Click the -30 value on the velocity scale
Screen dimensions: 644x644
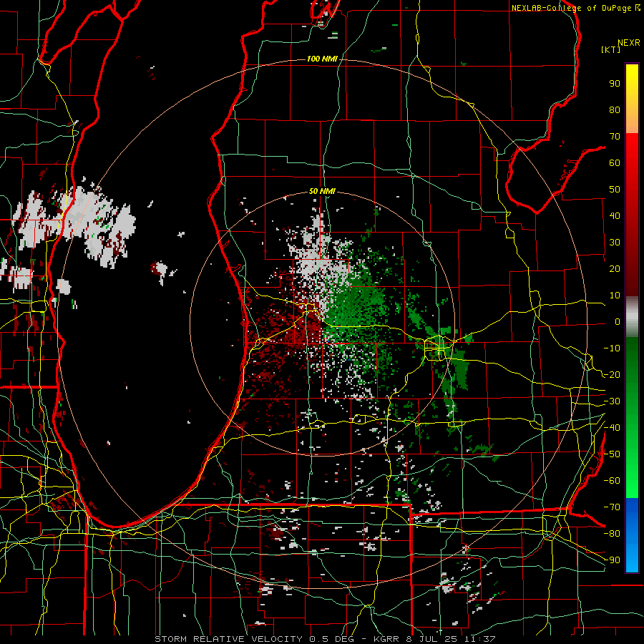click(x=612, y=401)
